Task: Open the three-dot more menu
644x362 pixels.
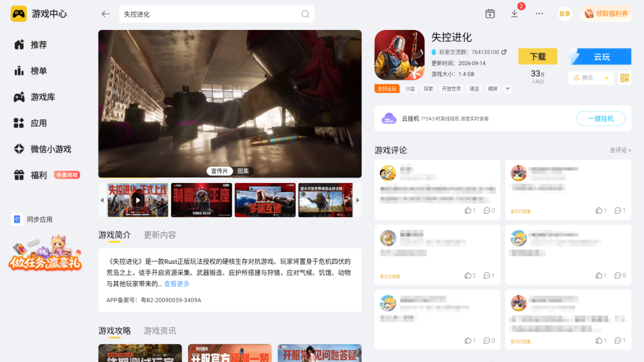Action: click(x=539, y=14)
